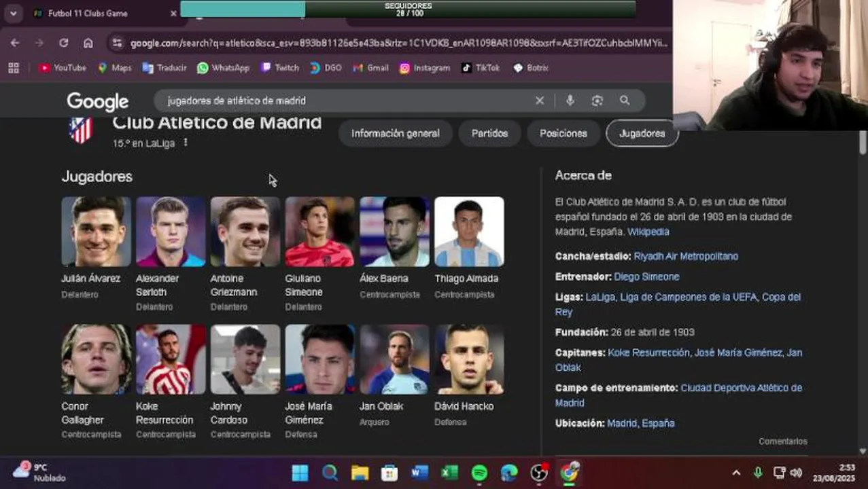Open the Twitch bookmark
868x489 pixels.
coord(280,68)
